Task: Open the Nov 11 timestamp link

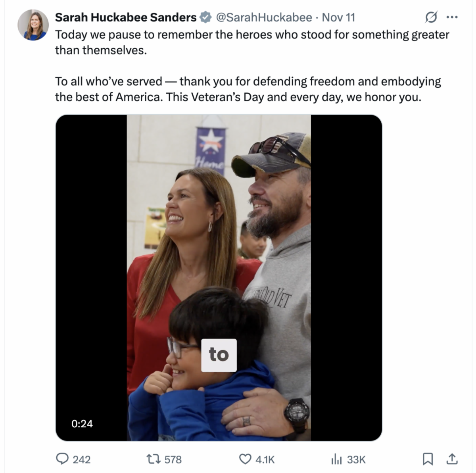Action: 338,17
